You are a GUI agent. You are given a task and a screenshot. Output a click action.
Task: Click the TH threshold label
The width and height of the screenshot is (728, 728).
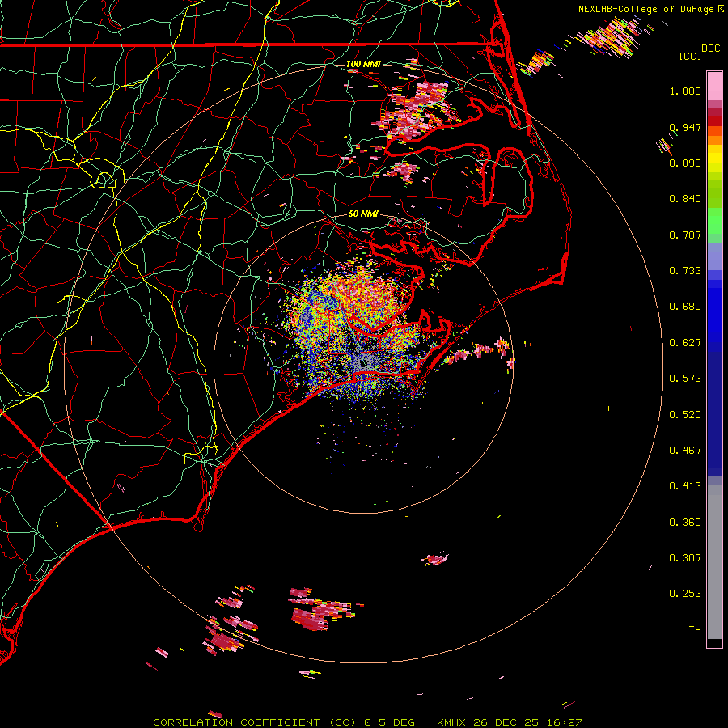tap(695, 630)
